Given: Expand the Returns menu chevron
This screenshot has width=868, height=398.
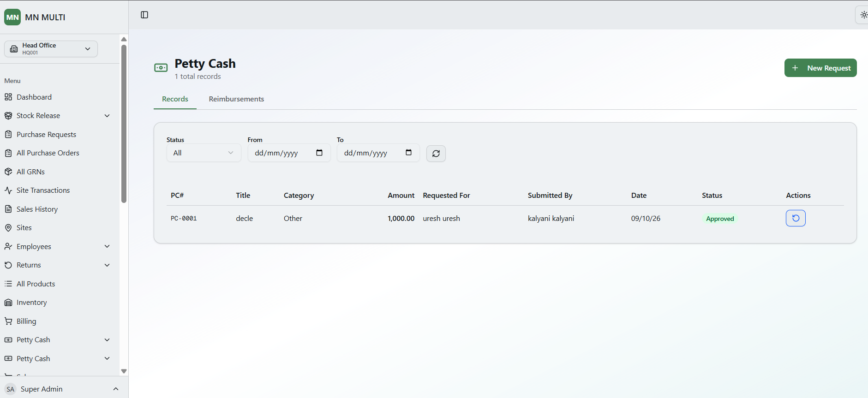Looking at the screenshot, I should (107, 265).
